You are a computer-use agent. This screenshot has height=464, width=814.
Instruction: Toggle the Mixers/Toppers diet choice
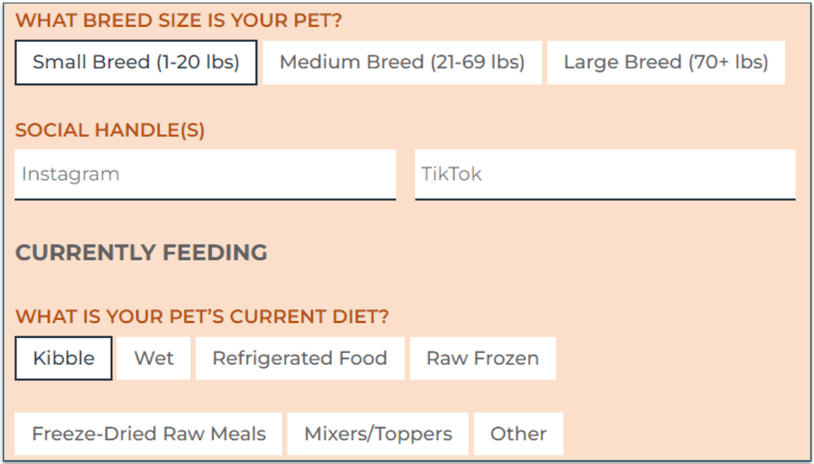pyautogui.click(x=378, y=434)
